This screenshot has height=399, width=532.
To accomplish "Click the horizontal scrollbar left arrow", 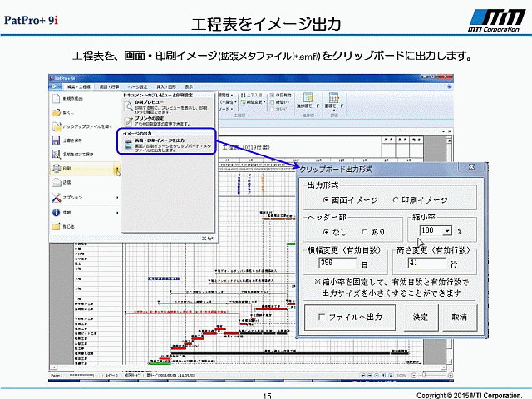I will [53, 367].
